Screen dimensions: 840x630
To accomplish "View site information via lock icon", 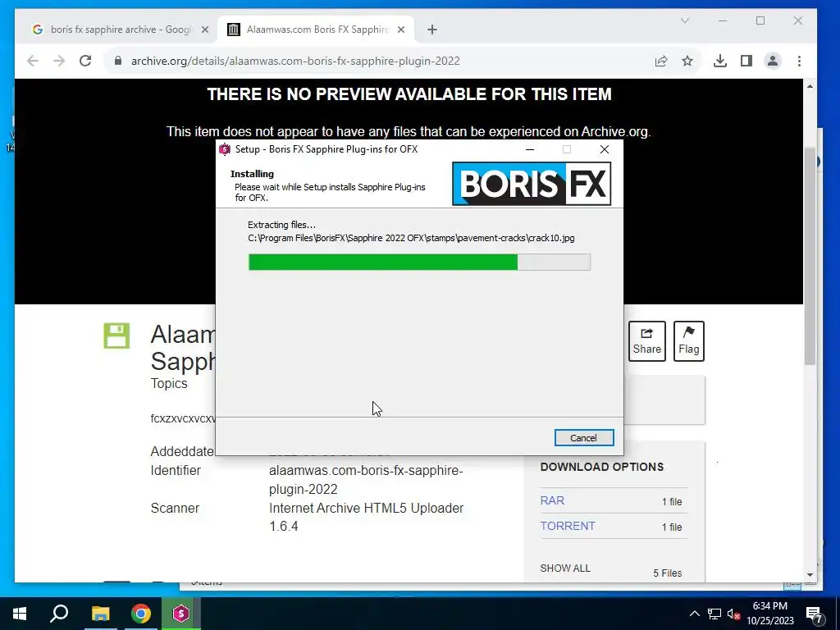I will [118, 61].
